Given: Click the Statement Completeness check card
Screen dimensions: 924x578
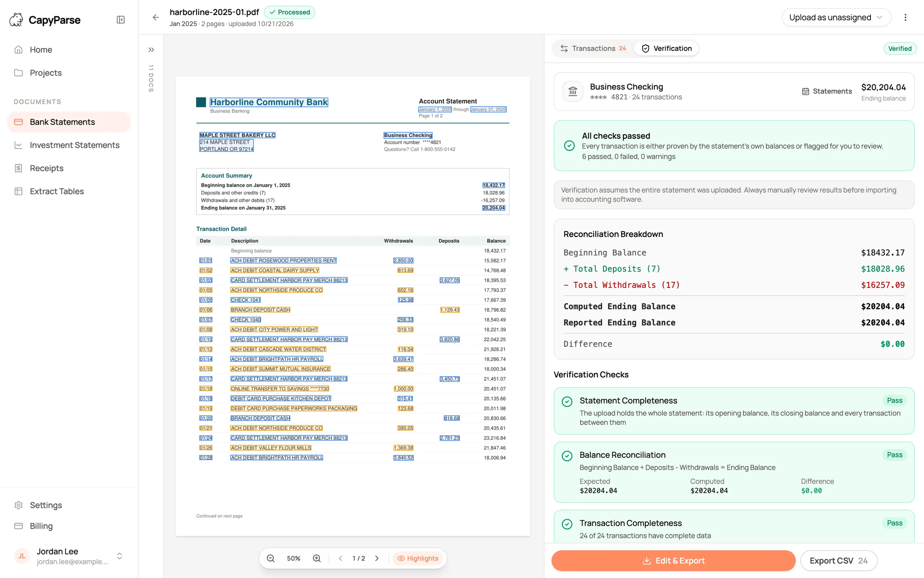Looking at the screenshot, I should point(734,411).
